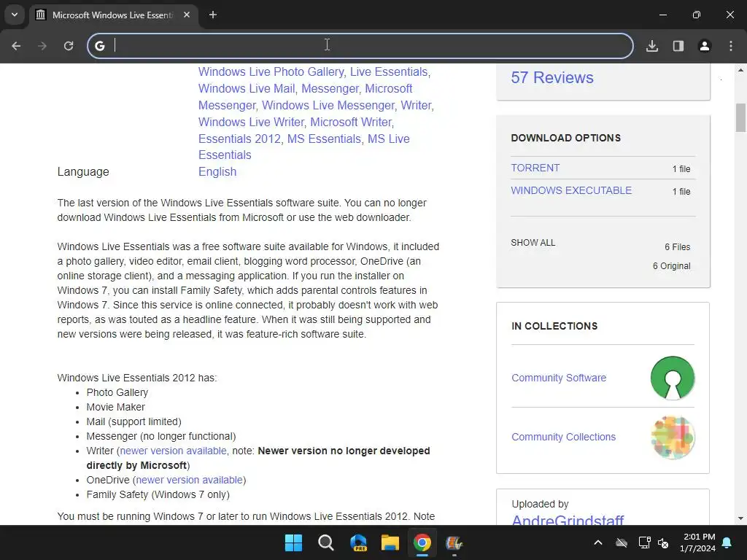Click the page scrollbar thumb

click(740, 117)
